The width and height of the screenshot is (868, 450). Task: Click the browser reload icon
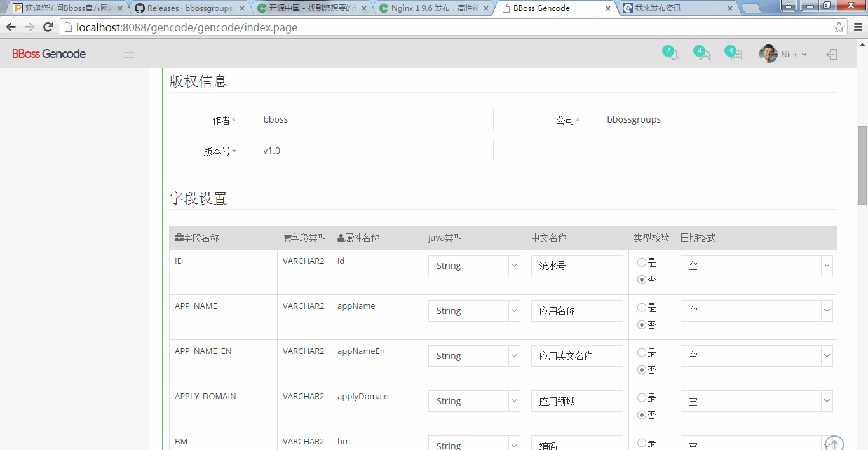pos(48,27)
